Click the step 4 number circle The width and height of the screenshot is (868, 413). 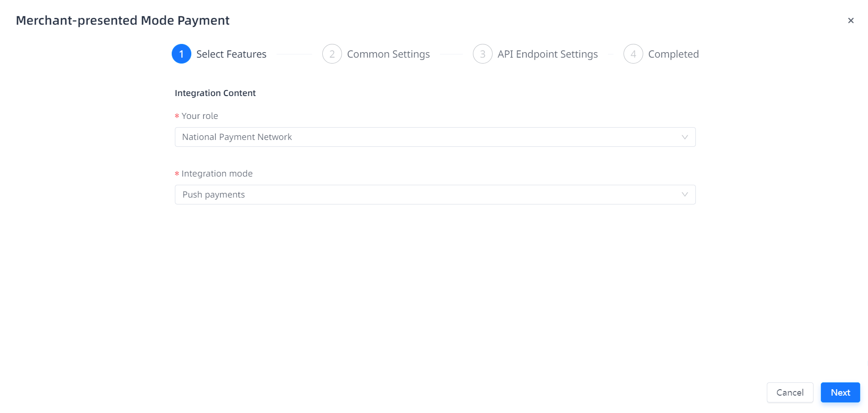[x=633, y=54]
